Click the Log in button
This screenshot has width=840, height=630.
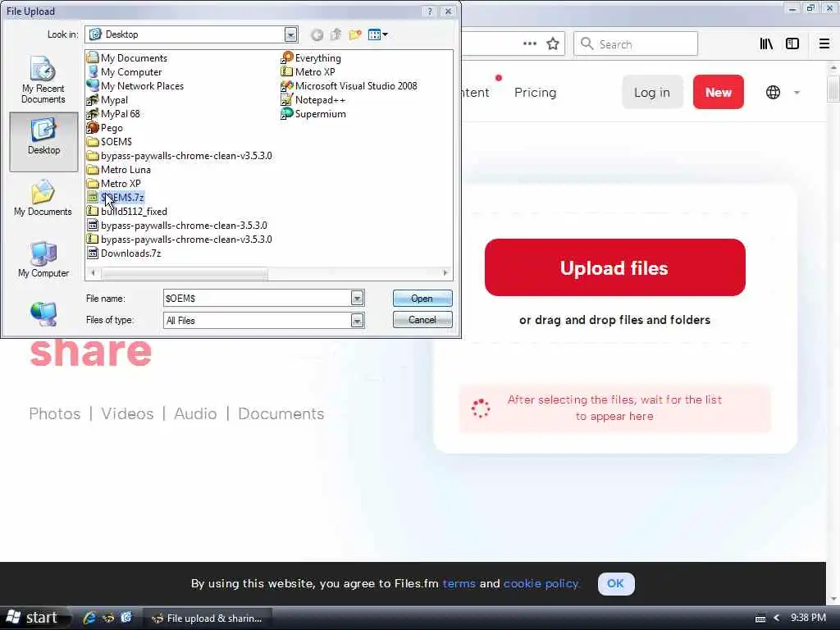click(x=652, y=92)
